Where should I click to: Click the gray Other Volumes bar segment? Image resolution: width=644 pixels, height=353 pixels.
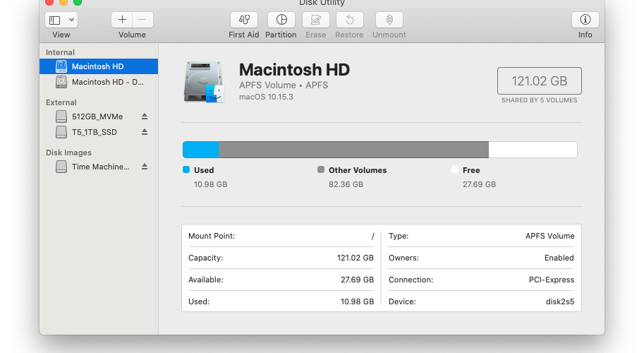click(x=353, y=150)
